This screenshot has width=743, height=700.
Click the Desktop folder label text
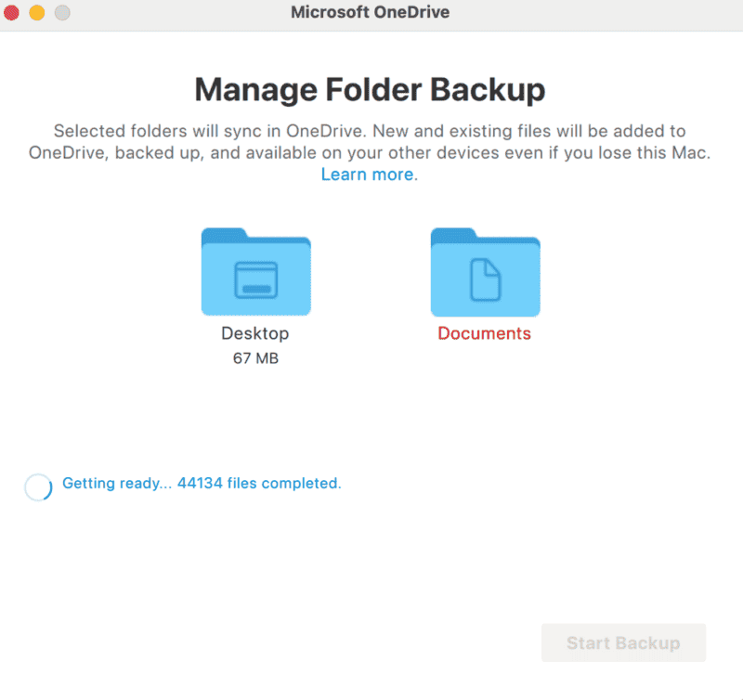pyautogui.click(x=255, y=333)
